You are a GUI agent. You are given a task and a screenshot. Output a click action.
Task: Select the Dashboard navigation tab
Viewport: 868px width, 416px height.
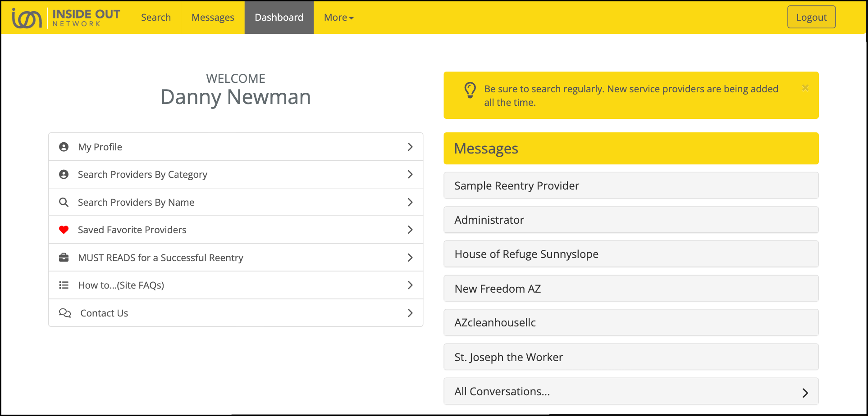279,18
